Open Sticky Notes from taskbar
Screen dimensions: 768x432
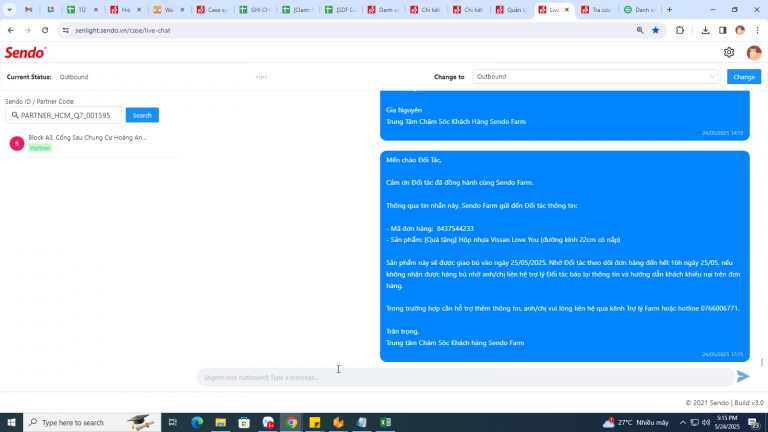point(315,422)
